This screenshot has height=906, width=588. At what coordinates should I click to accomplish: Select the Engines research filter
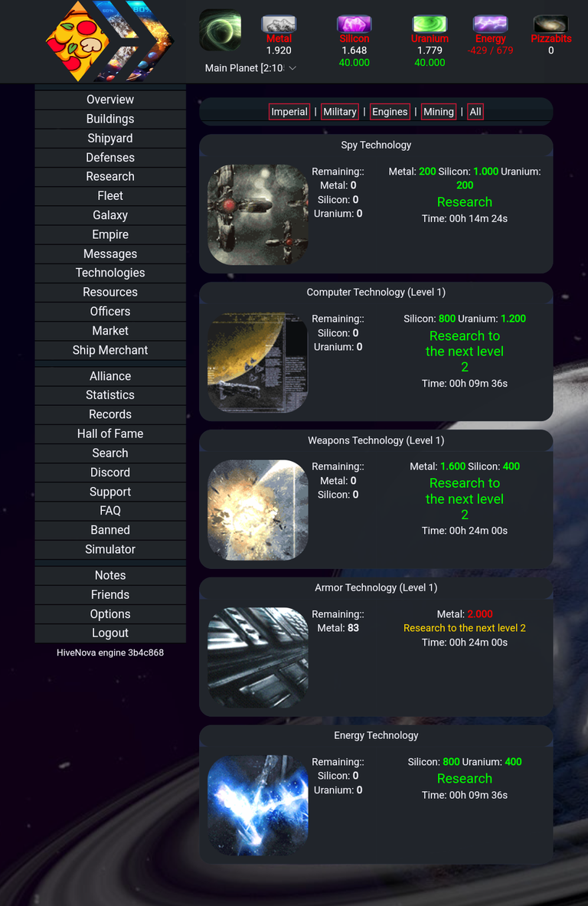(x=390, y=112)
